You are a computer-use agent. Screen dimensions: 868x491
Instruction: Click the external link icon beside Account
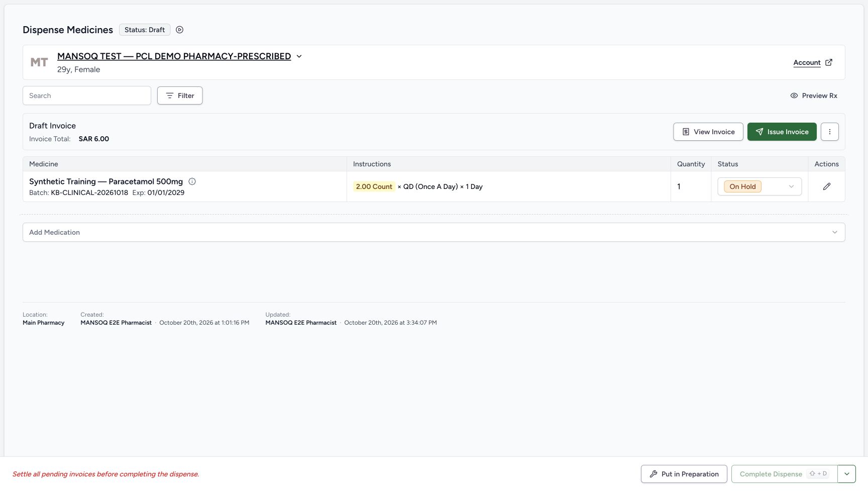pyautogui.click(x=829, y=62)
